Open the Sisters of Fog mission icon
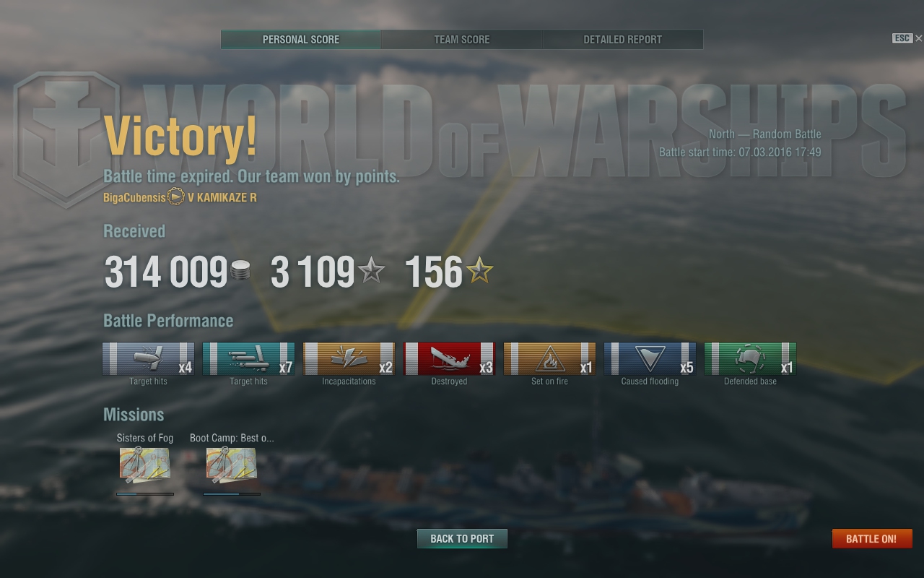The width and height of the screenshot is (924, 578). click(x=145, y=465)
